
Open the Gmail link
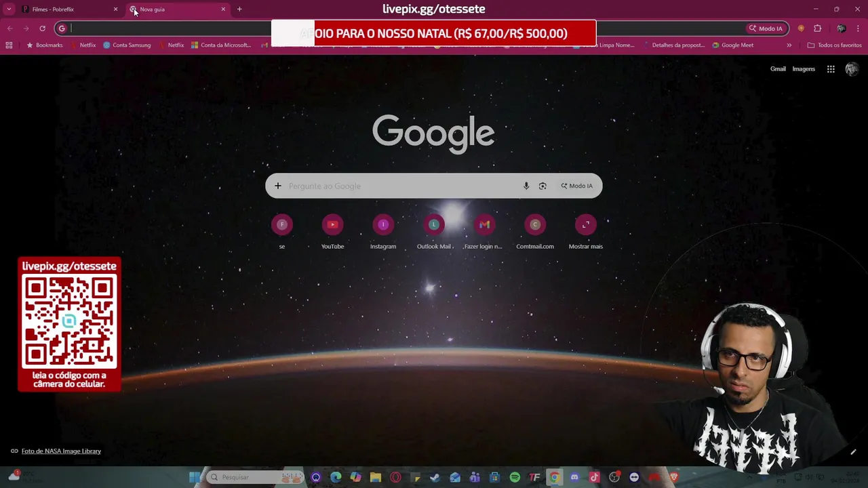778,69
